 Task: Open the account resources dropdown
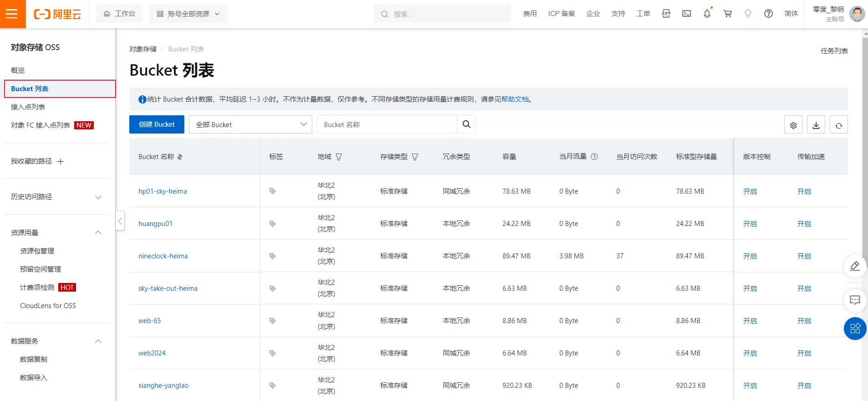188,14
